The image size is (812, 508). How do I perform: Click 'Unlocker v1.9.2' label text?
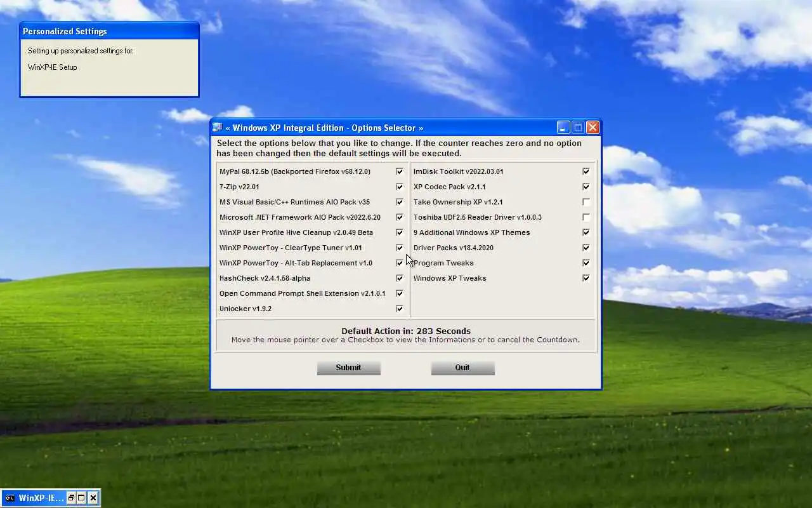(x=246, y=309)
